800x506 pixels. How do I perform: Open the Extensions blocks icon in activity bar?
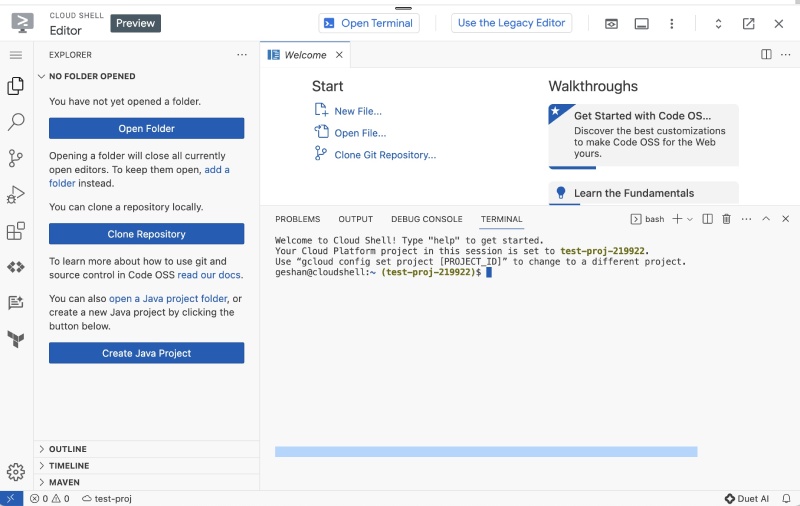[x=16, y=231]
